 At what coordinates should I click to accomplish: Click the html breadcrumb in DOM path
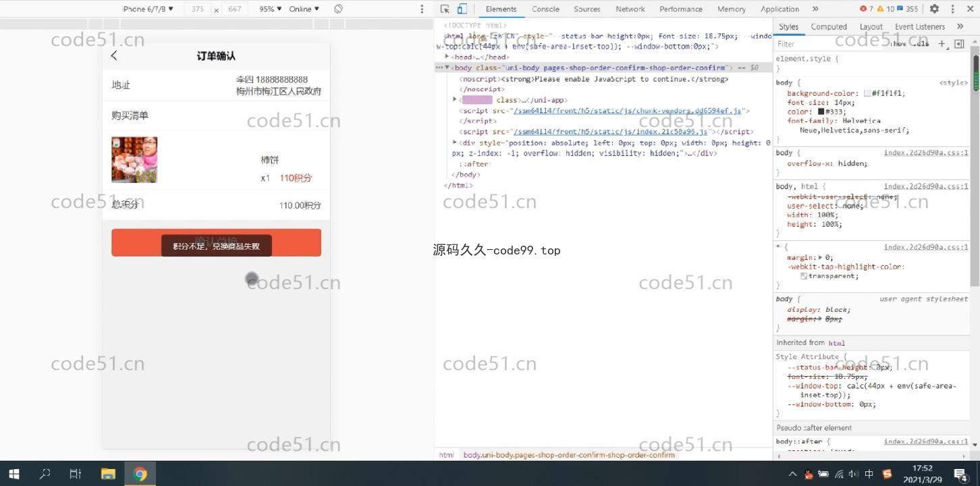[x=446, y=455]
